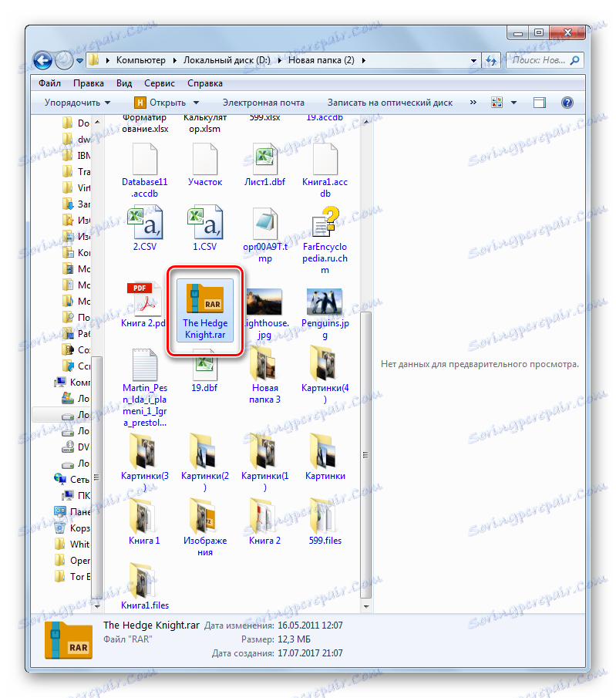Click the refresh address button
The height and width of the screenshot is (698, 616).
point(491,60)
